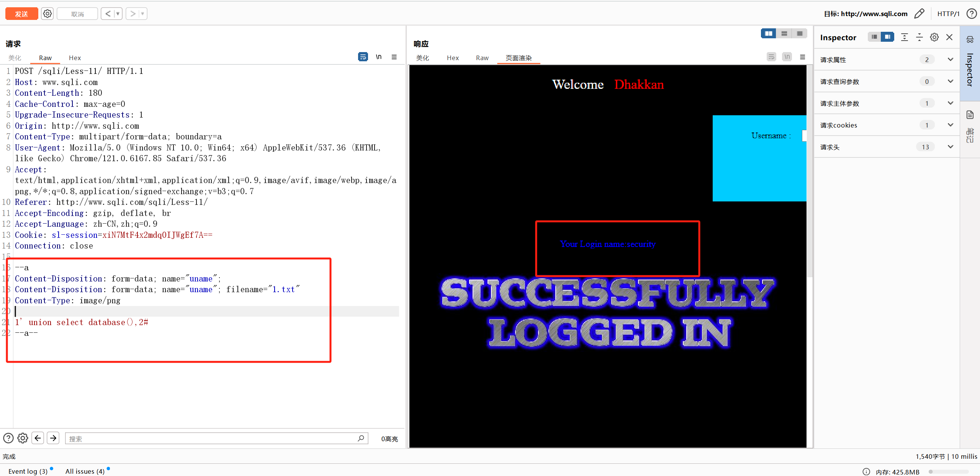Open Inspector settings gear icon
Viewport: 980px width, 476px height.
click(x=934, y=37)
